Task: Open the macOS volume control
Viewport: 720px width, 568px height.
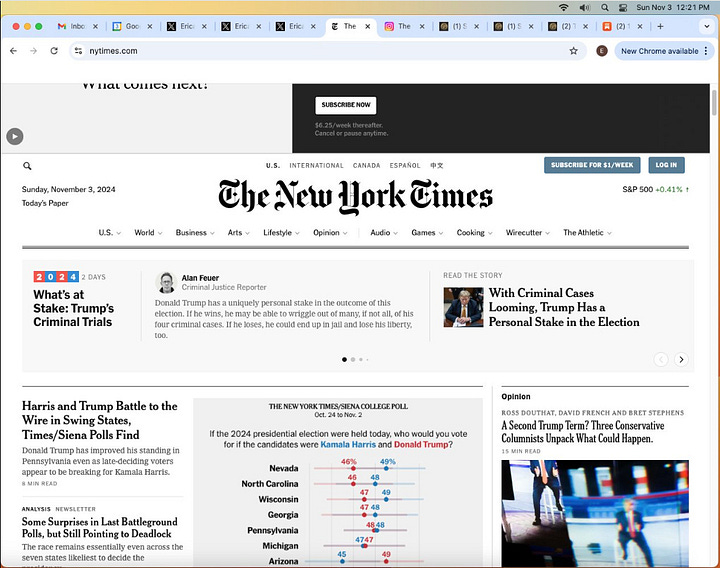Action: click(585, 7)
